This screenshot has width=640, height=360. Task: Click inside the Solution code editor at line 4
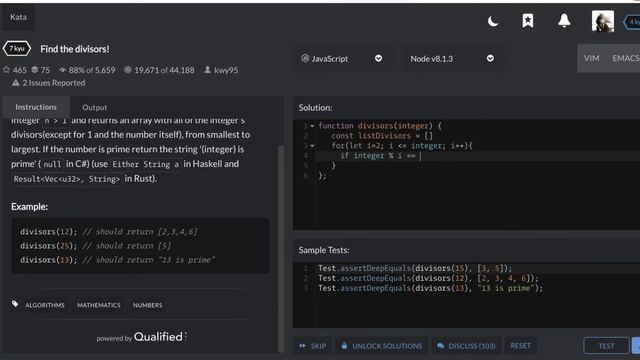(478, 156)
